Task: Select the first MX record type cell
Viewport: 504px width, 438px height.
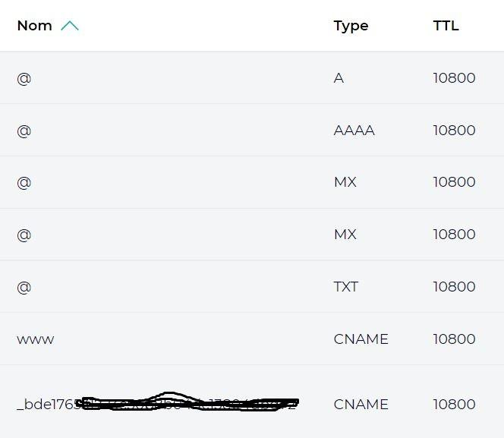Action: coord(345,182)
